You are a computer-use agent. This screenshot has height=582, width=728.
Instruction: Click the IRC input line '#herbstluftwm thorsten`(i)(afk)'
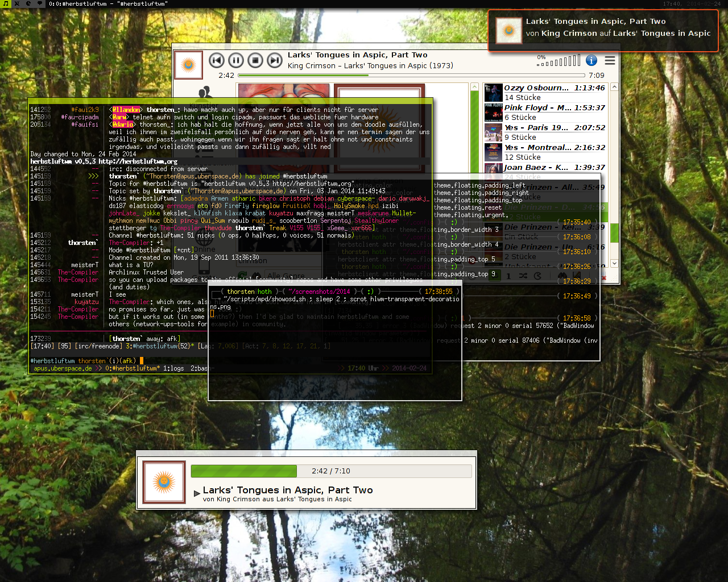[x=83, y=361]
